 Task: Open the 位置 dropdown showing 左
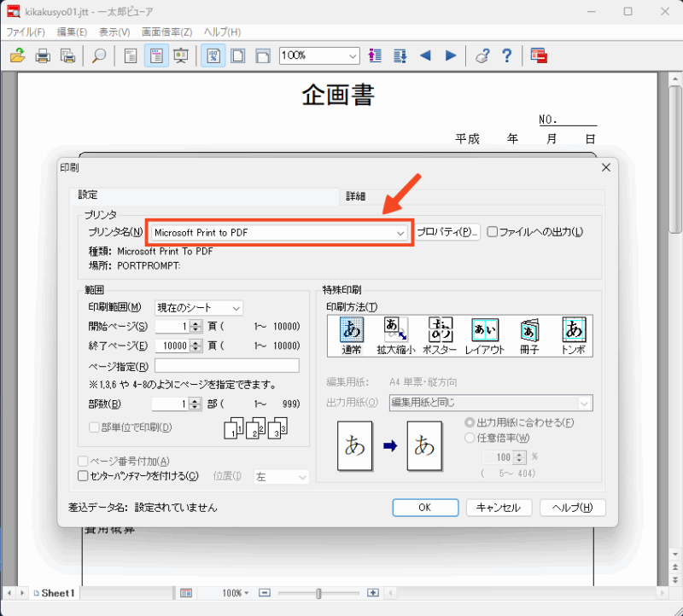coord(280,476)
